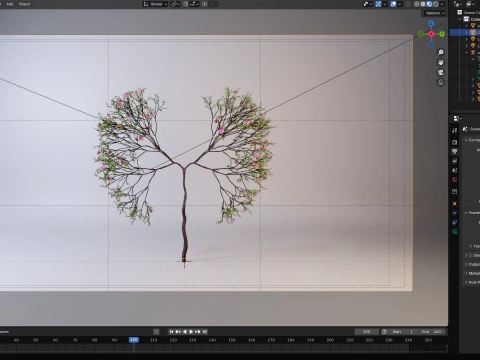Play the animation forward
Viewport: 480px width, 360px height.
(191, 331)
